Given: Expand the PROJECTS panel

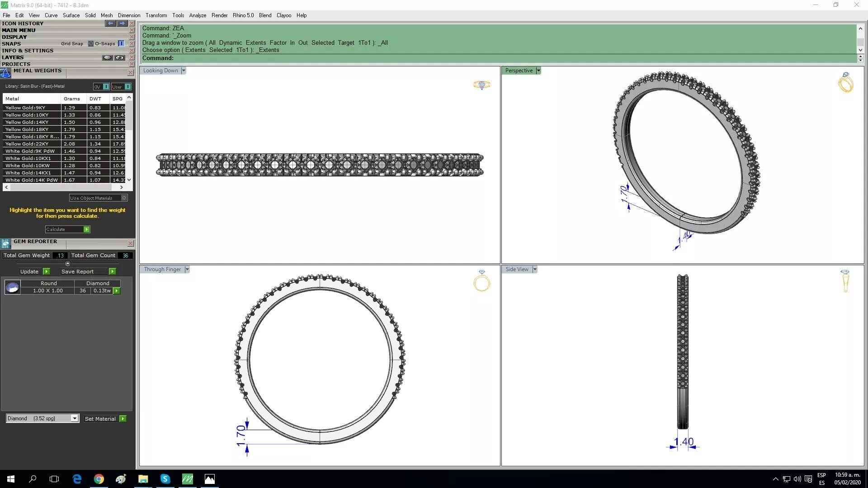Looking at the screenshot, I should pyautogui.click(x=16, y=64).
